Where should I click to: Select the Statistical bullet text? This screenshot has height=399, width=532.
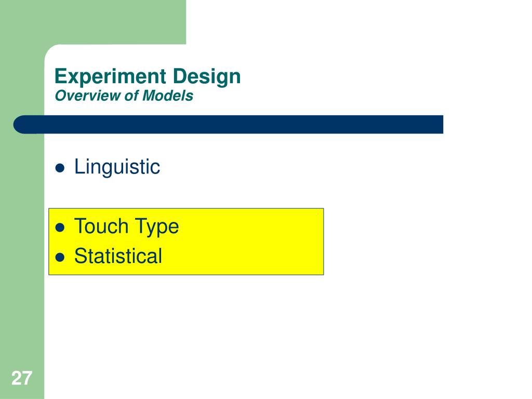[118, 256]
